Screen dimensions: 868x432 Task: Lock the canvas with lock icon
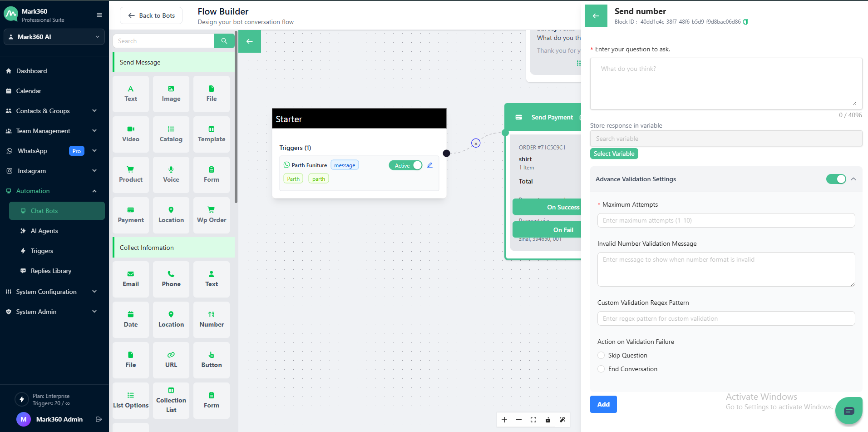(x=548, y=420)
